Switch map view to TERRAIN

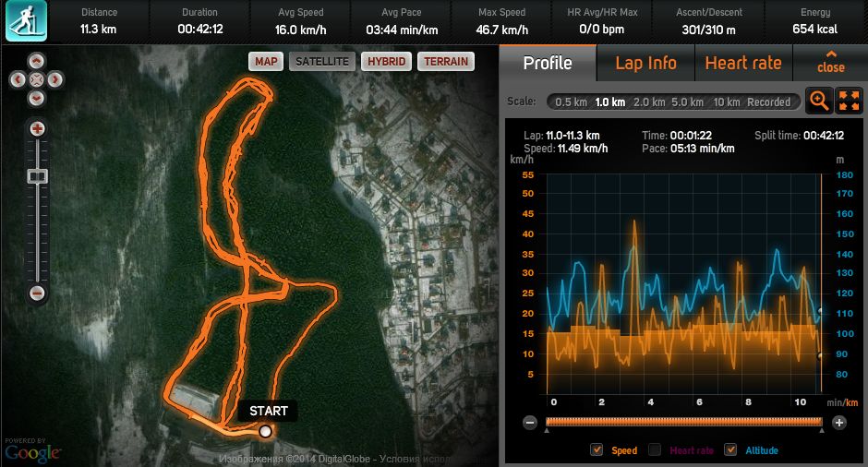(446, 62)
